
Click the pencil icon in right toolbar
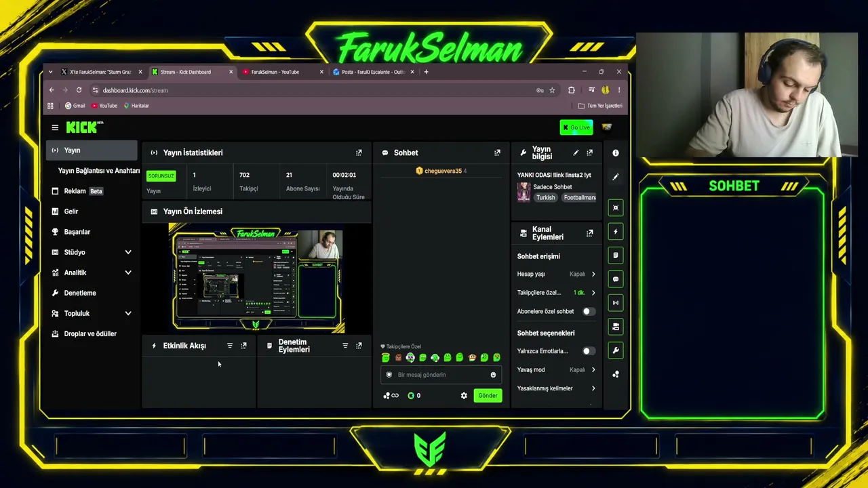(x=616, y=177)
